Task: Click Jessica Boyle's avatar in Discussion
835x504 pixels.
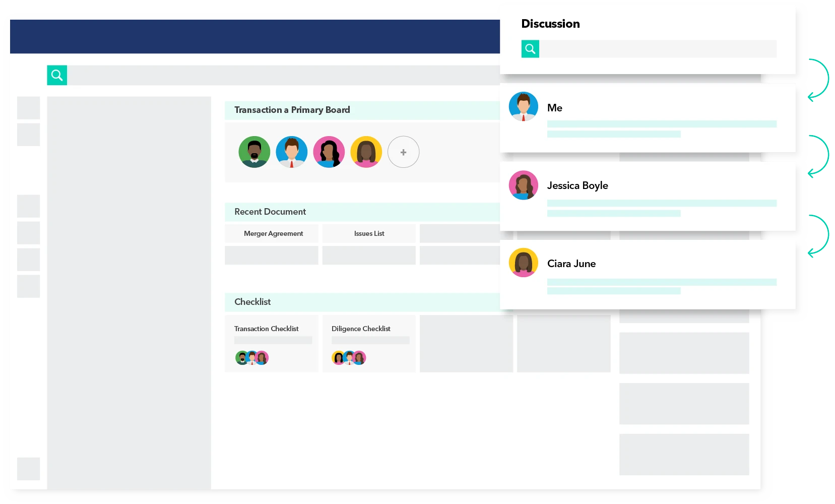Action: (524, 185)
